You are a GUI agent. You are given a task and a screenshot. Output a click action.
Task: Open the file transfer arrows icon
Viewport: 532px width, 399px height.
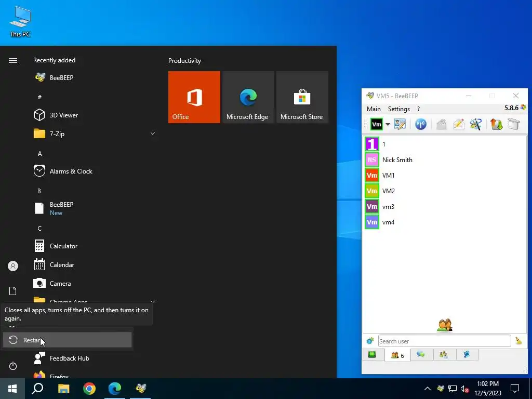click(x=496, y=124)
